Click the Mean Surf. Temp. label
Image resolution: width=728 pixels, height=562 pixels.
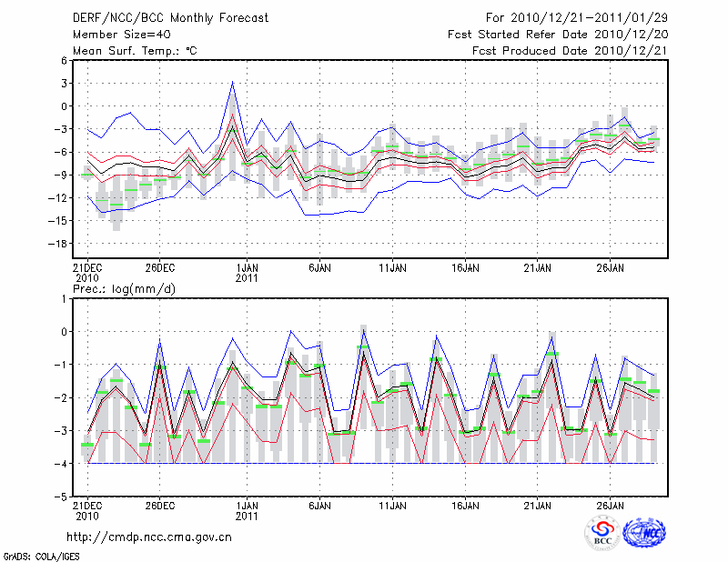point(135,51)
